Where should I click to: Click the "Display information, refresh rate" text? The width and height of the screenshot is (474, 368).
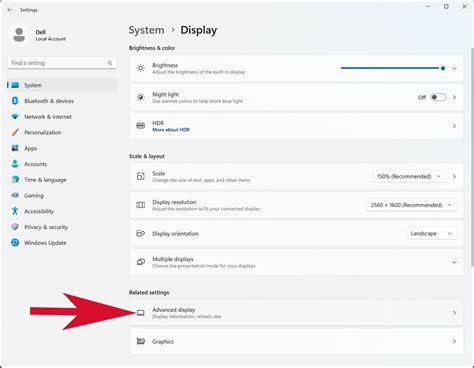tap(187, 316)
